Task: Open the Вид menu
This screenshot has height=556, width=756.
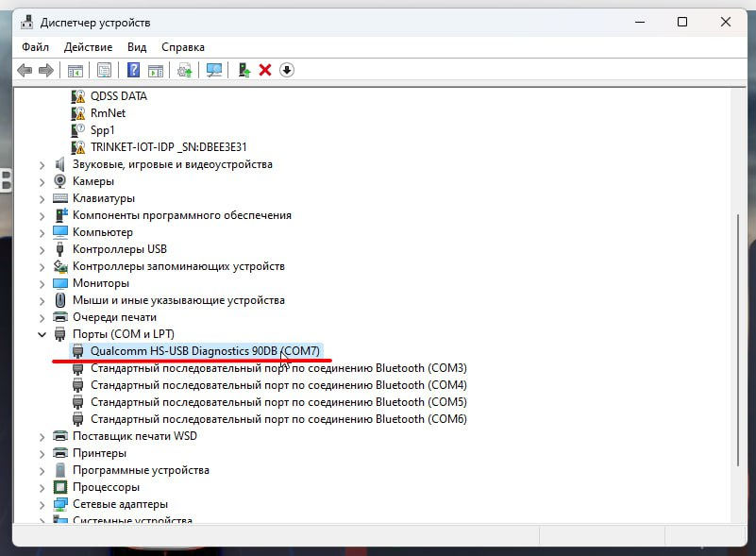Action: coord(137,47)
